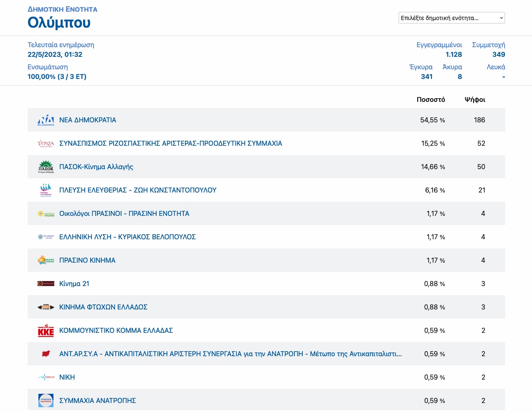Click the 52 votes cell
This screenshot has width=532, height=413.
click(x=481, y=143)
